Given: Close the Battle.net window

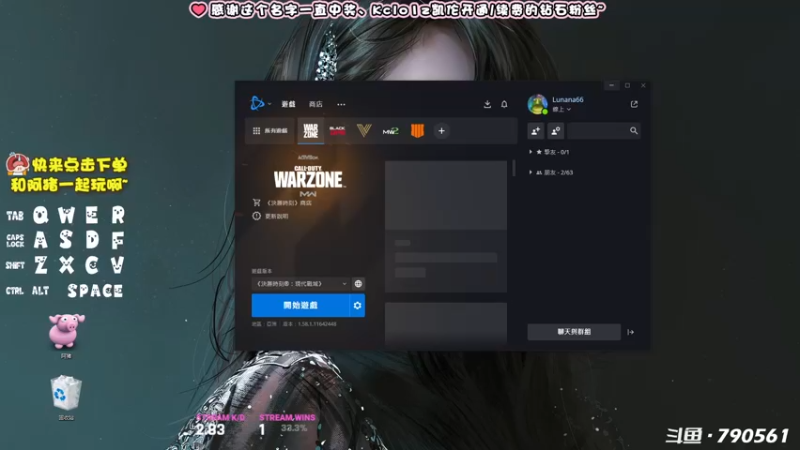Looking at the screenshot, I should tap(643, 85).
